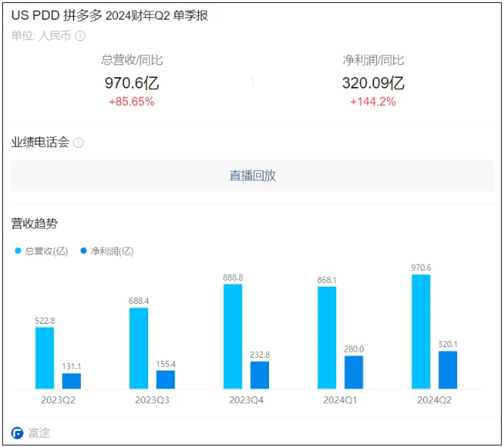This screenshot has width=504, height=447.
Task: Toggle the 总营收(亿) legend dot
Action: (x=18, y=250)
